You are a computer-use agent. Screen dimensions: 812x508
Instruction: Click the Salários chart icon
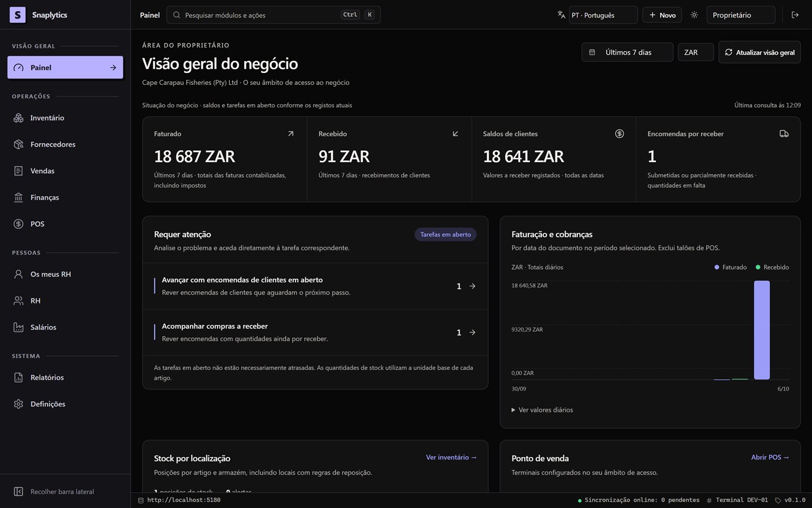click(x=19, y=327)
